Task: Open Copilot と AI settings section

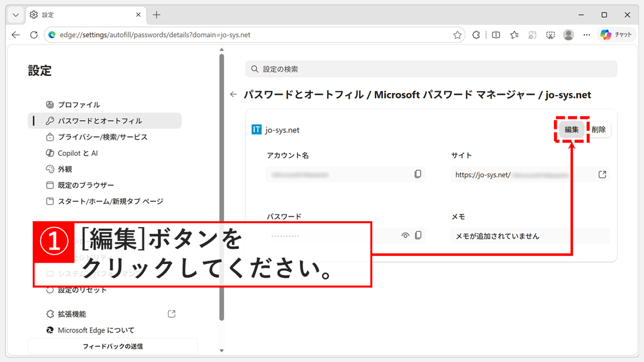Action: coord(105,153)
